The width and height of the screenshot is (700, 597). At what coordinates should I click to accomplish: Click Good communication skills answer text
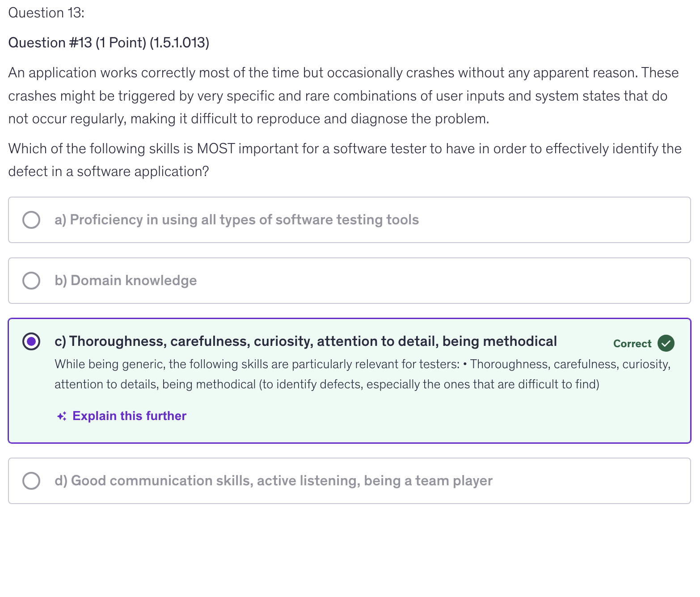[274, 481]
